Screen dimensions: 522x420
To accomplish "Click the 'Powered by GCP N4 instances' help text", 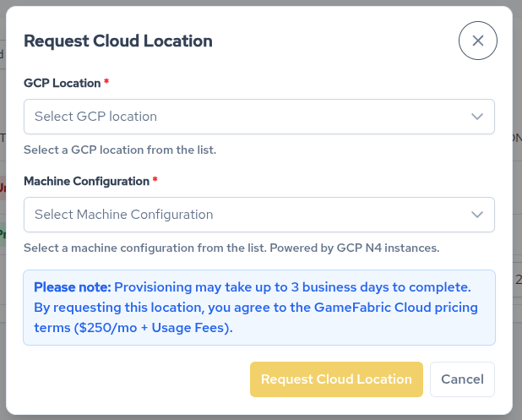I will click(355, 248).
